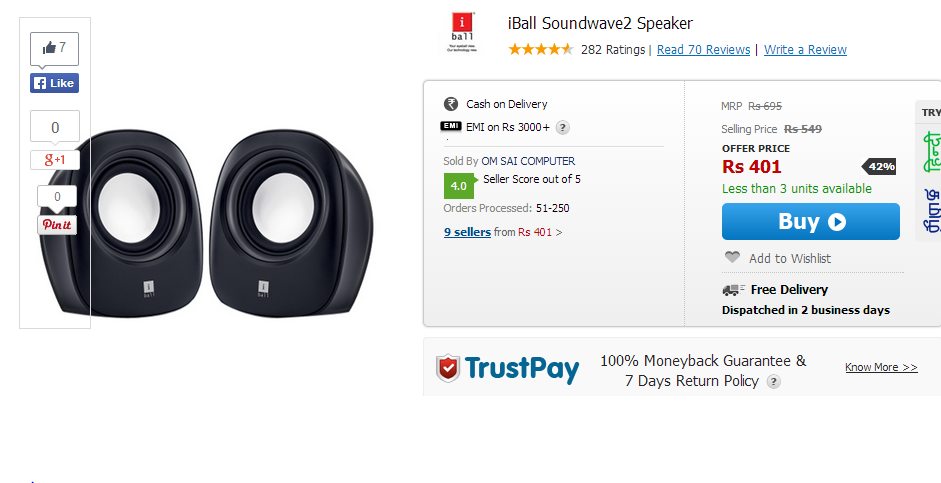941x483 pixels.
Task: Click the Google +1 button
Action: [x=54, y=160]
